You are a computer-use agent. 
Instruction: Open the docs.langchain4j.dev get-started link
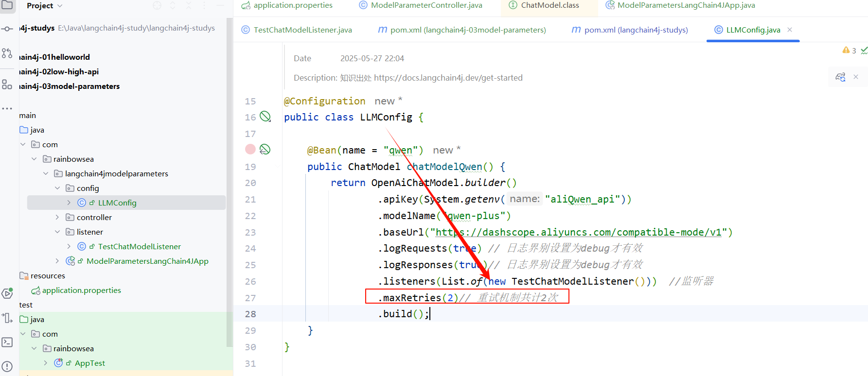point(448,78)
